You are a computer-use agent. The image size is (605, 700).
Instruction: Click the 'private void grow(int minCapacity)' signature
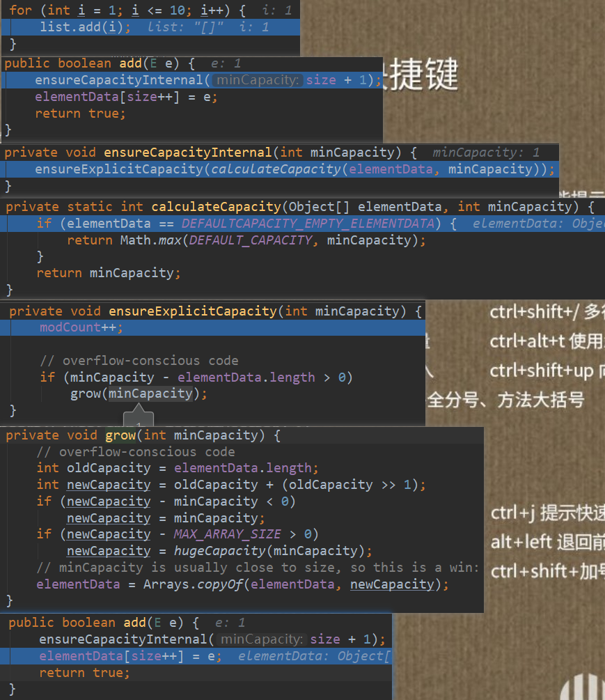pyautogui.click(x=143, y=435)
